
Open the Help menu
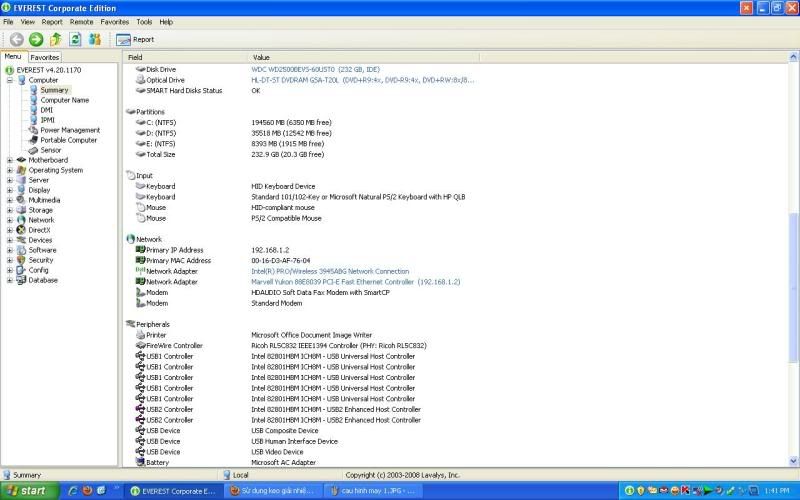(x=166, y=22)
